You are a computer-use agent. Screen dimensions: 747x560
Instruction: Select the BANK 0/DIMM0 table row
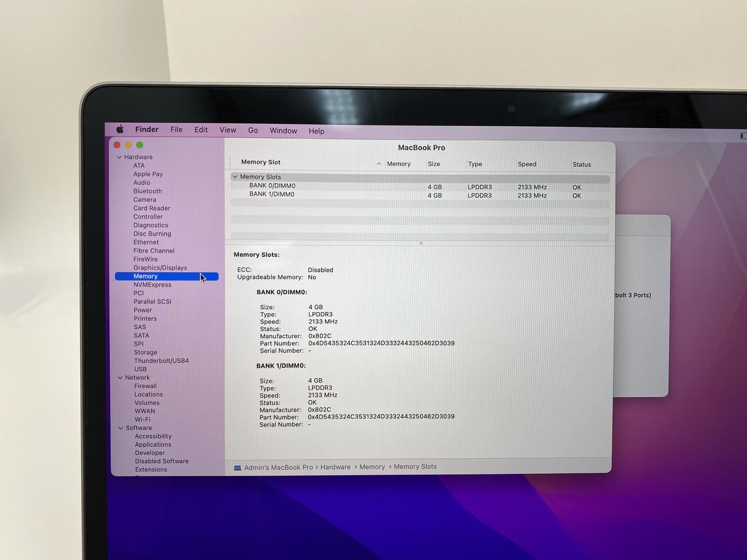click(420, 187)
